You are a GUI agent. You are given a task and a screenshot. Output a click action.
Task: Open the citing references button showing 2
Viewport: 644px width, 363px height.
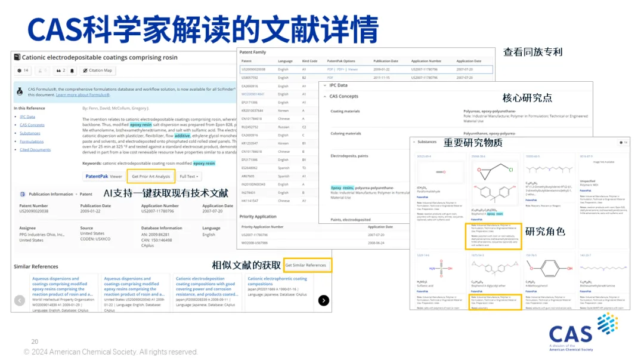[61, 70]
